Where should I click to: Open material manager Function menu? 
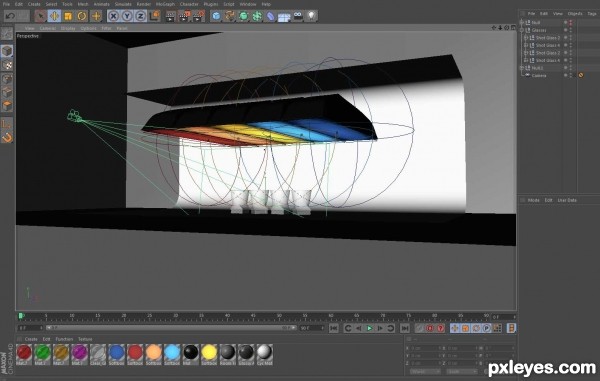click(x=64, y=339)
